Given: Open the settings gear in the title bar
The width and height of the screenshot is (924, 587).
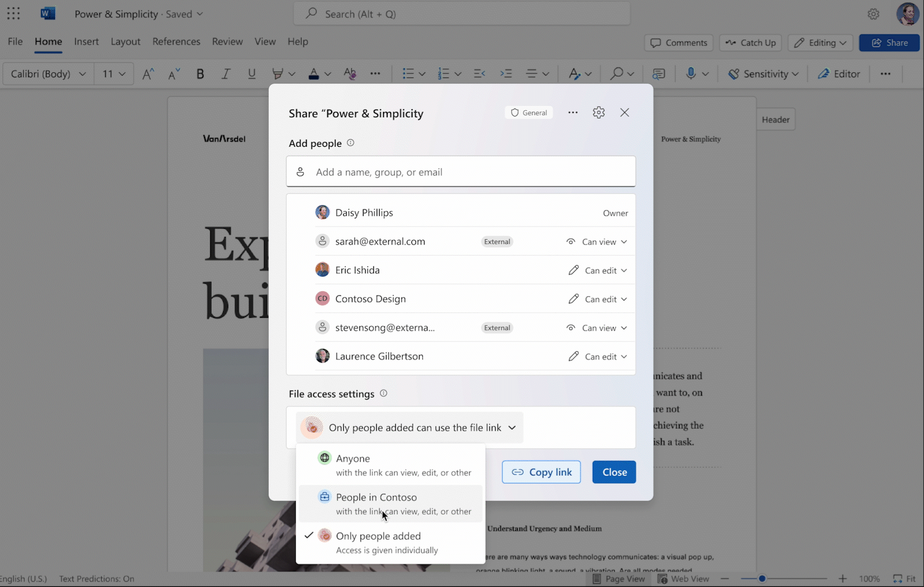Looking at the screenshot, I should [x=873, y=14].
